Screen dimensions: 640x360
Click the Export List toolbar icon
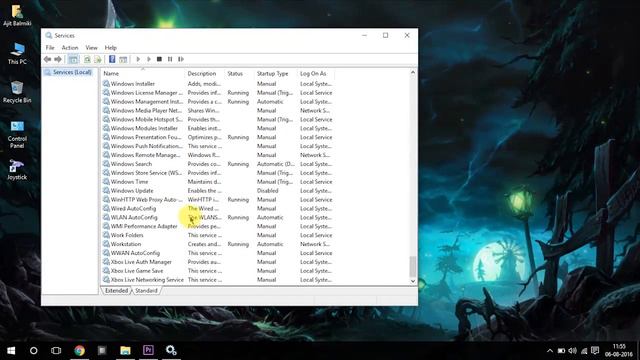(x=98, y=59)
